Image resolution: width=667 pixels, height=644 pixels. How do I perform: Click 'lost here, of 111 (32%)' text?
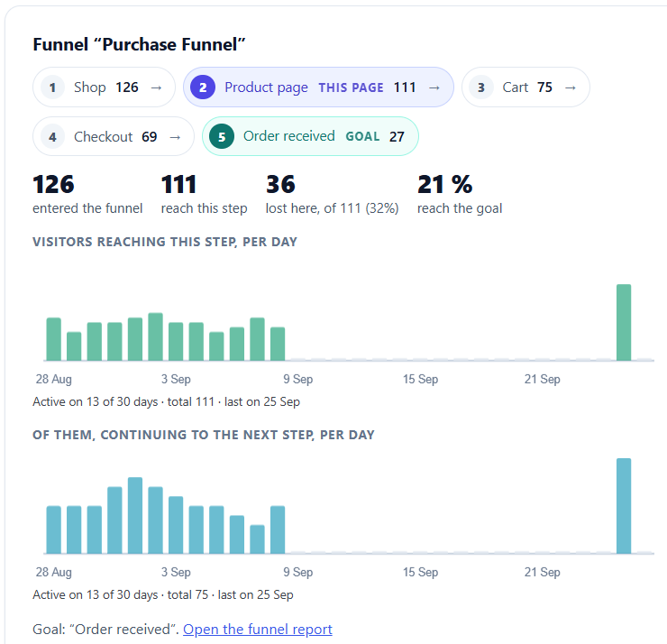pyautogui.click(x=332, y=208)
